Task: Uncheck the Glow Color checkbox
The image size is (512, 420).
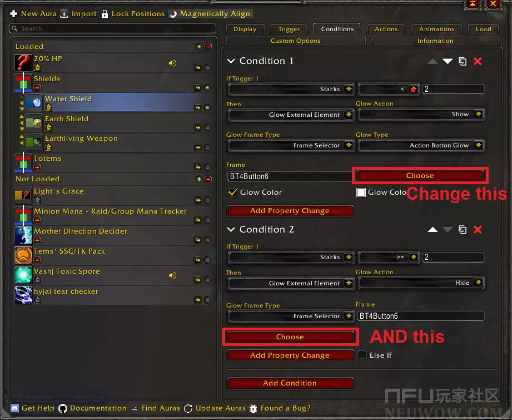Action: [233, 192]
